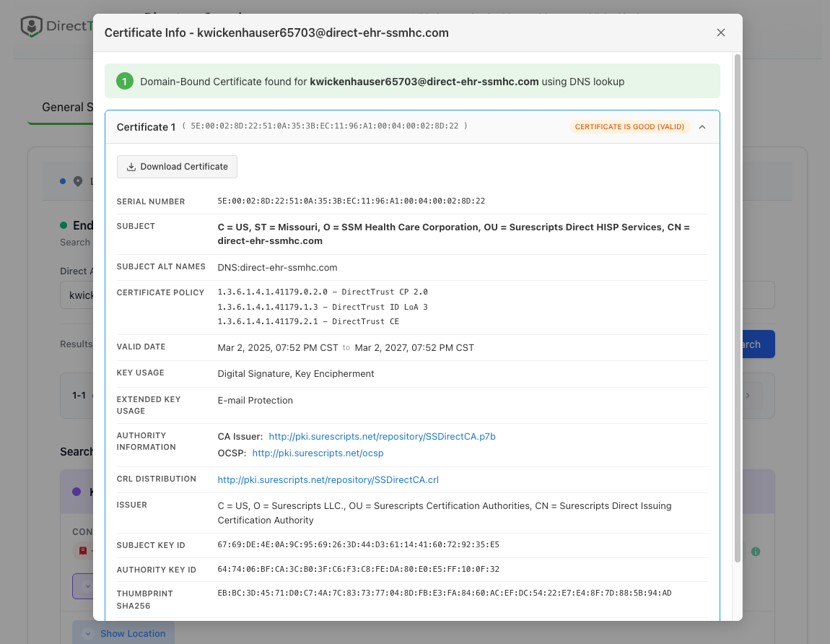Click the Subject distinguished name text
The image size is (830, 644).
coord(454,234)
